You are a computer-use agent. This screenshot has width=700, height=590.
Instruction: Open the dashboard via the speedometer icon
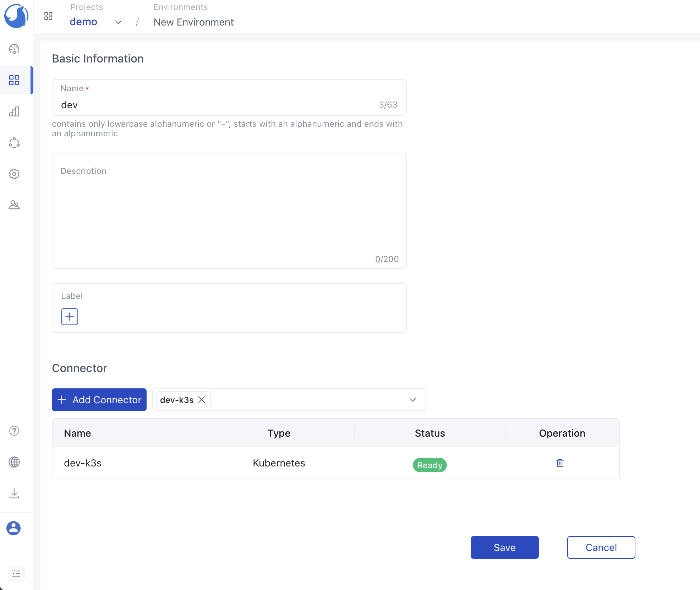coord(14,49)
